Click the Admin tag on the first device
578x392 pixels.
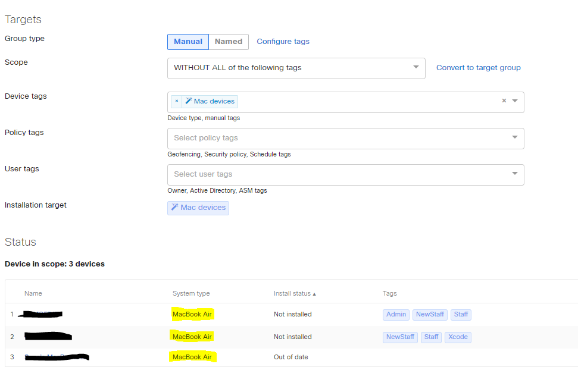[x=396, y=314]
